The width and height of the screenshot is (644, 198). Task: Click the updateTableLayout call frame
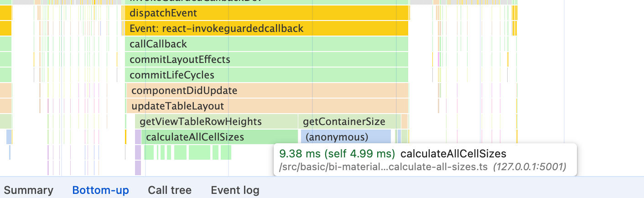pos(267,106)
